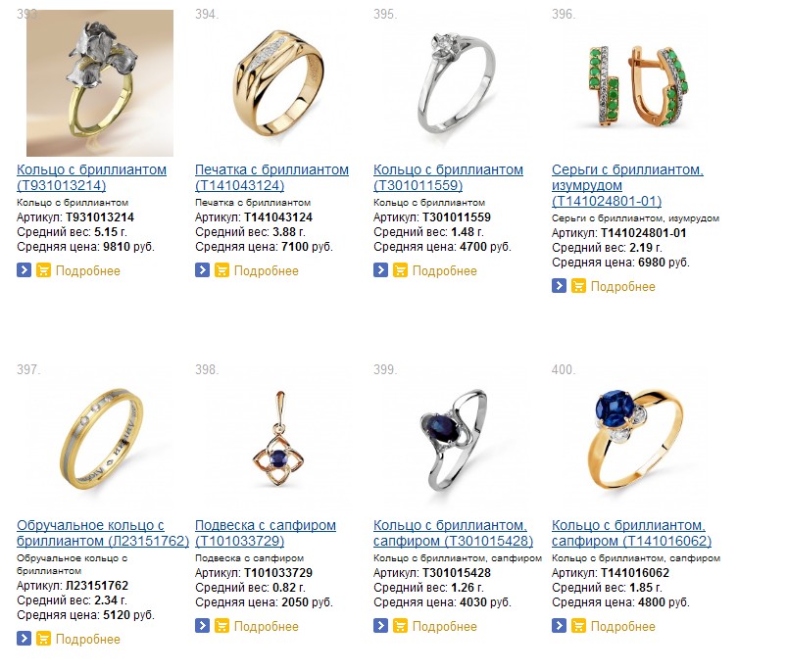
Task: Click 'Подробнее' under ring Т141016062
Action: pos(623,626)
